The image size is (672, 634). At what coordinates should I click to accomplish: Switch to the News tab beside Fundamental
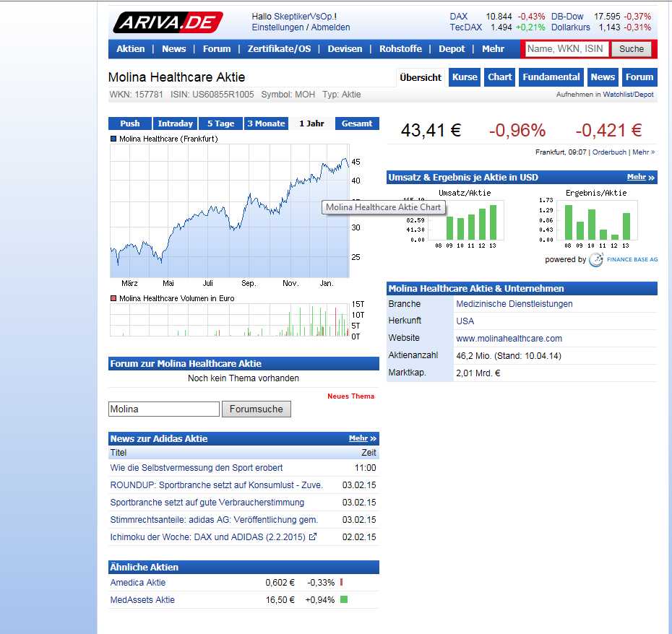603,77
